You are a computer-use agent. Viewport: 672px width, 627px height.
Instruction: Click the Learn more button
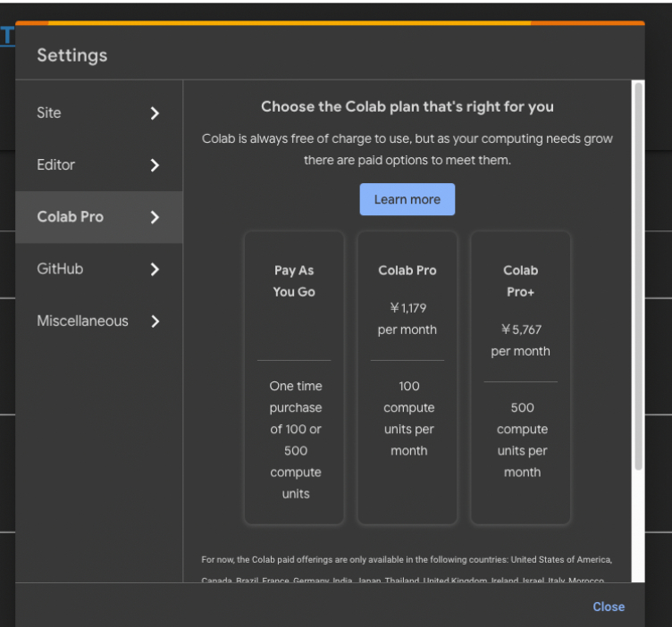click(407, 199)
